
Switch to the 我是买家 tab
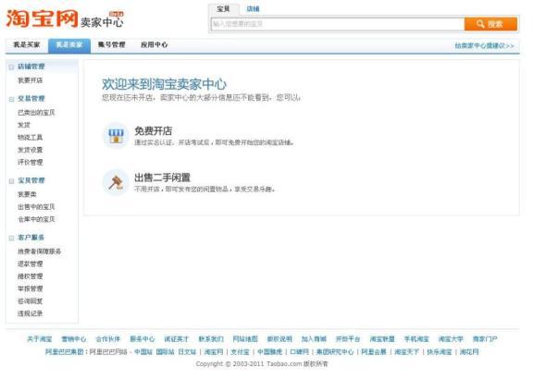(x=27, y=45)
